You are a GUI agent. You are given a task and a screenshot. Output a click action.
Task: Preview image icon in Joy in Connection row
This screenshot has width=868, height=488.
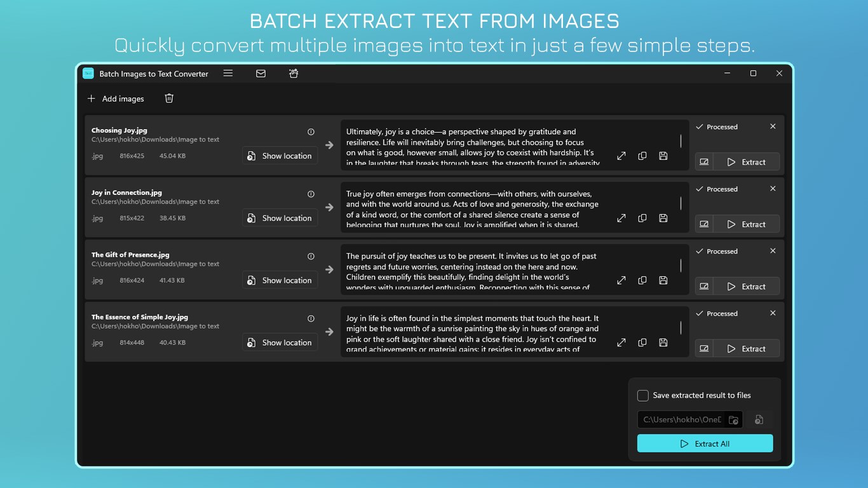coord(704,224)
